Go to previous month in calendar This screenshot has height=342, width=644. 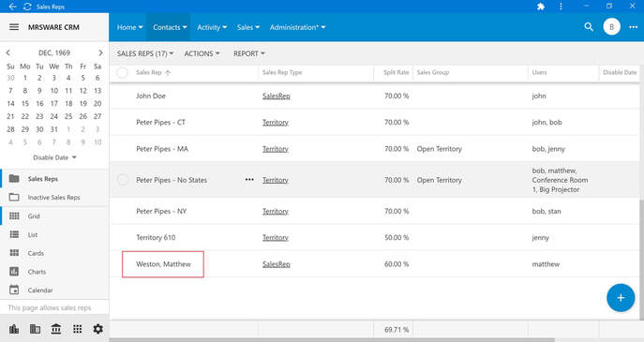coord(7,53)
